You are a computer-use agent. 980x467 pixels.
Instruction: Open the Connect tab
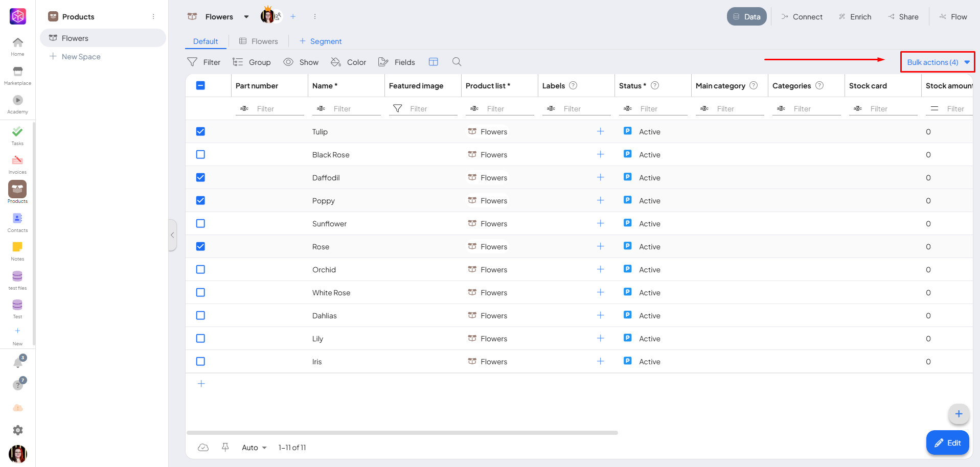[802, 17]
